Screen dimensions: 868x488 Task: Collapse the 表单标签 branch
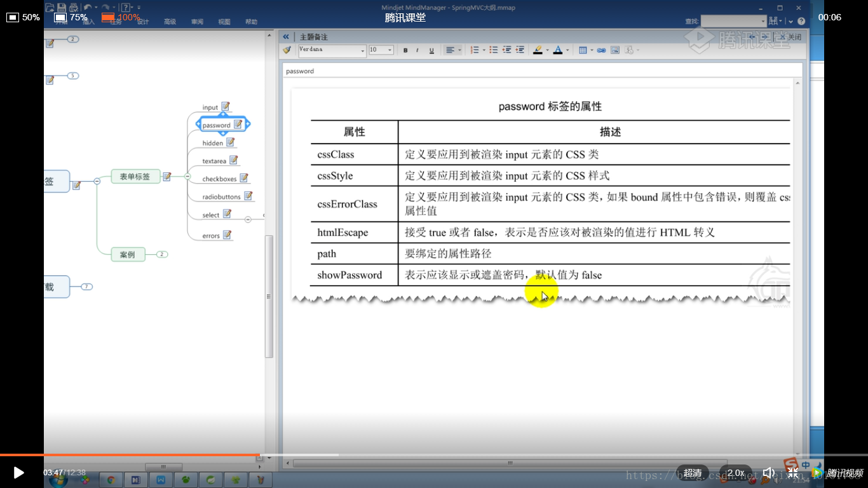point(187,177)
